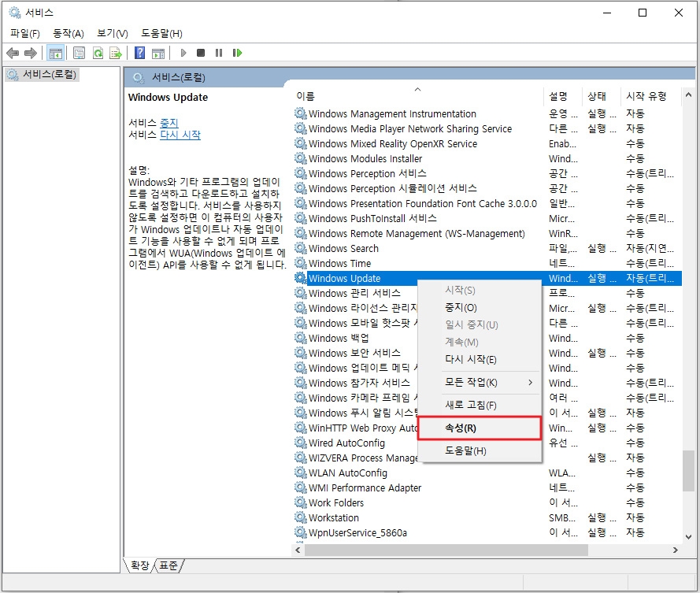The image size is (700, 593).
Task: Select Windows Management Instrumentation service
Action: coord(487,114)
